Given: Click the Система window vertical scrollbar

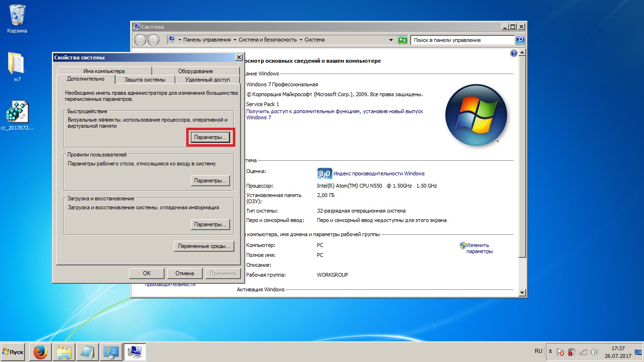Looking at the screenshot, I should pyautogui.click(x=522, y=172).
